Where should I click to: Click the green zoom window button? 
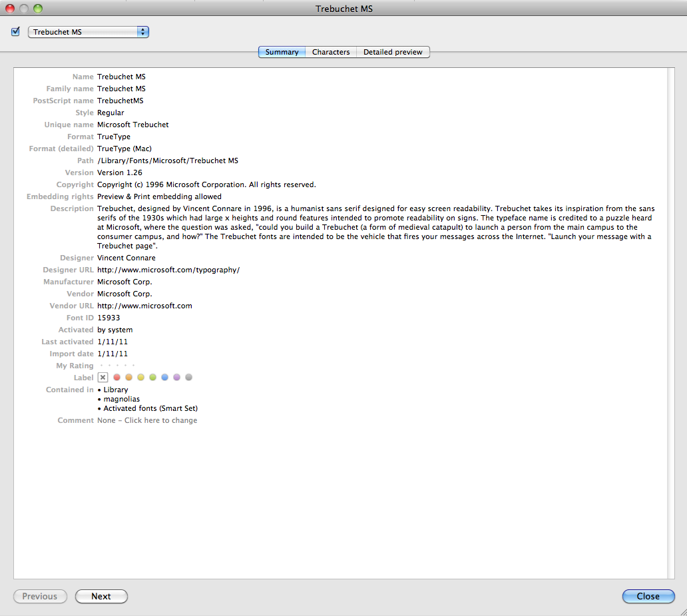(38, 9)
